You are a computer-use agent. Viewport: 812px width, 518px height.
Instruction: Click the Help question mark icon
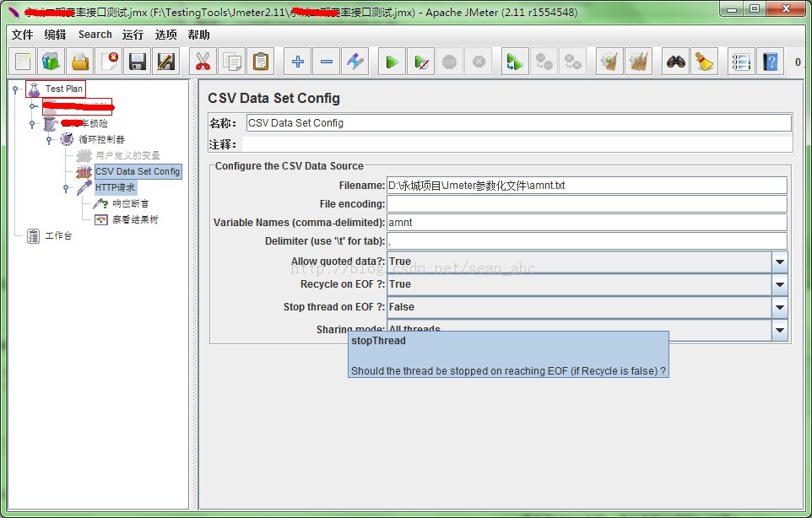click(770, 62)
